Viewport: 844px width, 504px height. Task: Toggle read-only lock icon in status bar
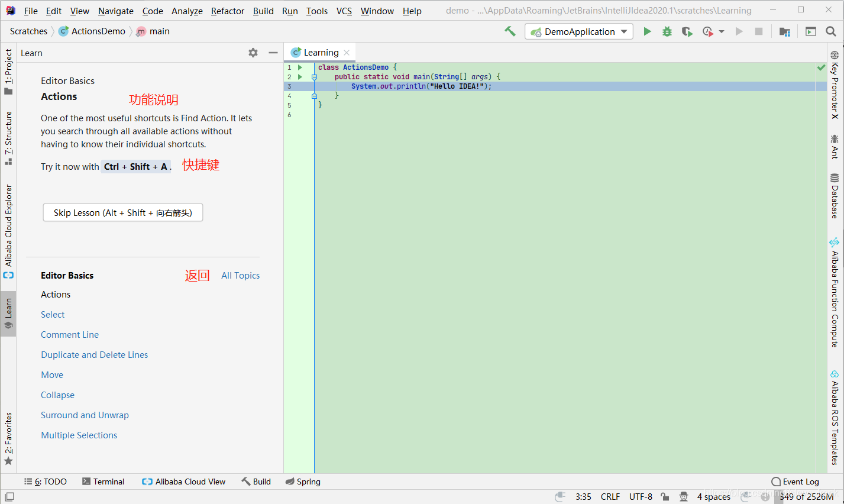tap(665, 497)
